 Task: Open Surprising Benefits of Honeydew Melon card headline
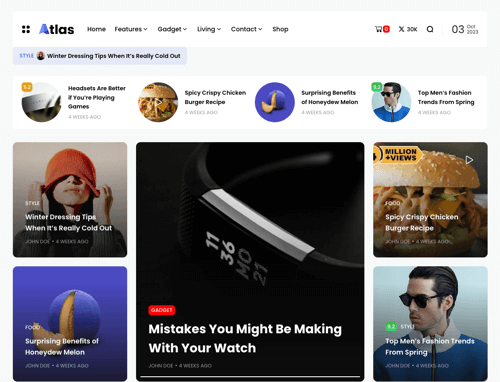[62, 346]
